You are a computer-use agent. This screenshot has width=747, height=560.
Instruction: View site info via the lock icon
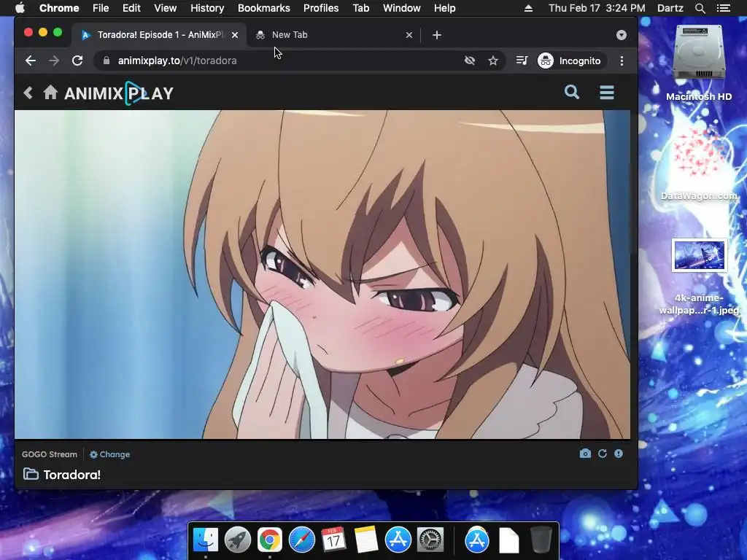107,61
